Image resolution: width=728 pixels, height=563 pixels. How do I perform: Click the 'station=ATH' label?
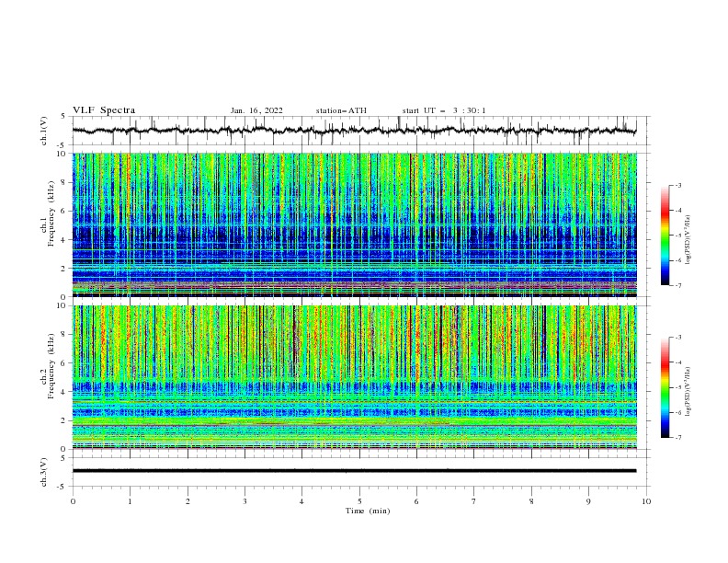pos(341,110)
